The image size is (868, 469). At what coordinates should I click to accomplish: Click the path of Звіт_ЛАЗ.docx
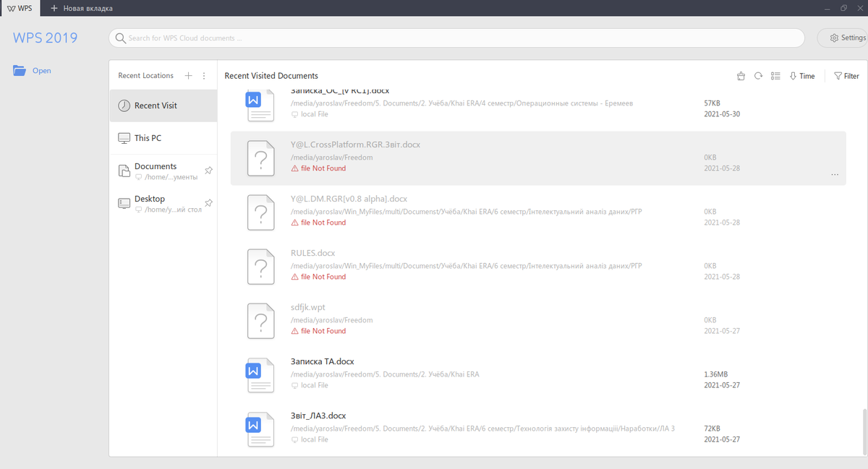[482, 429]
